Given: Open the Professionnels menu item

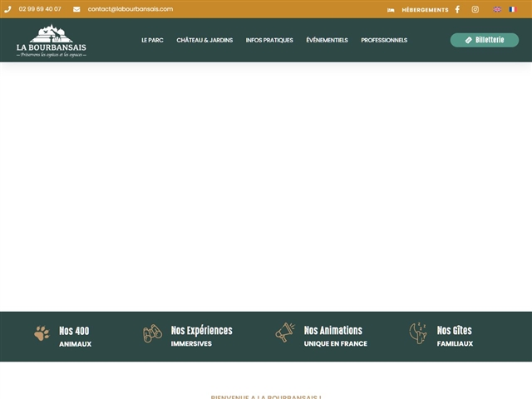Looking at the screenshot, I should [x=384, y=40].
